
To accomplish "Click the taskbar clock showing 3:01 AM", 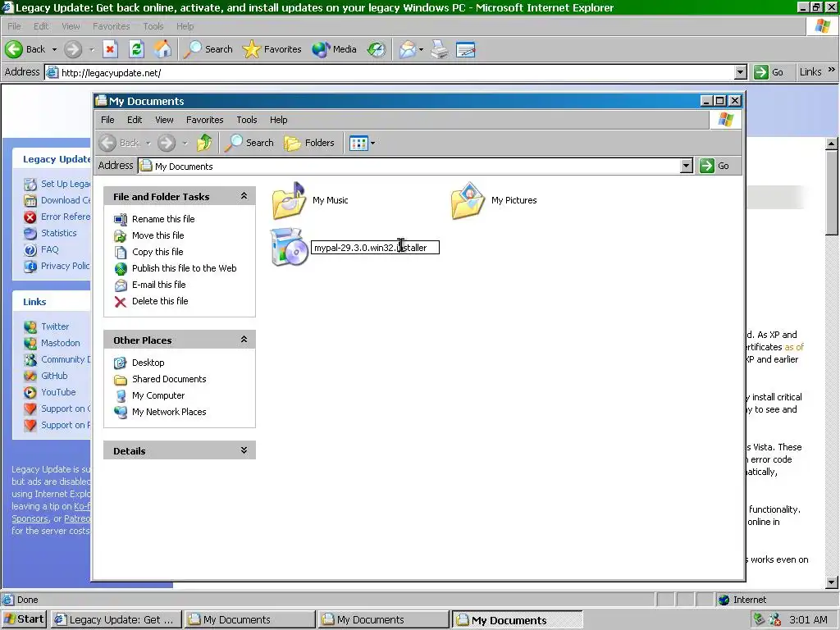I will point(808,620).
